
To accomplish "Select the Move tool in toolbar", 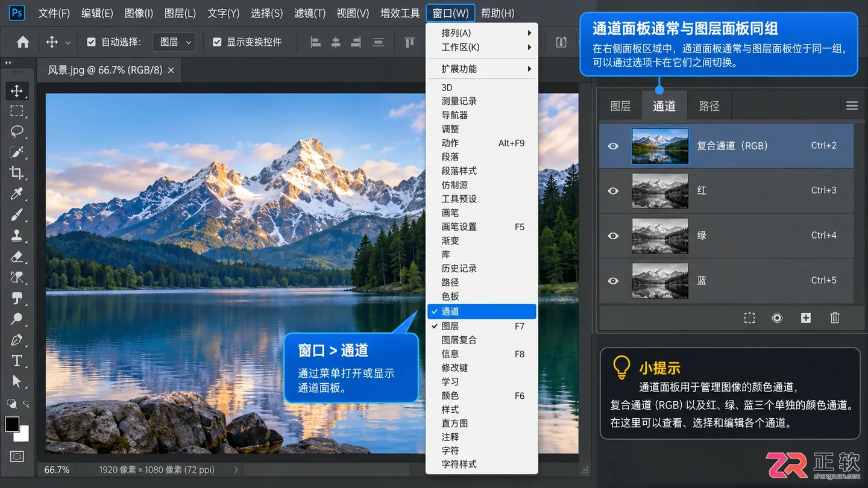I will 16,91.
